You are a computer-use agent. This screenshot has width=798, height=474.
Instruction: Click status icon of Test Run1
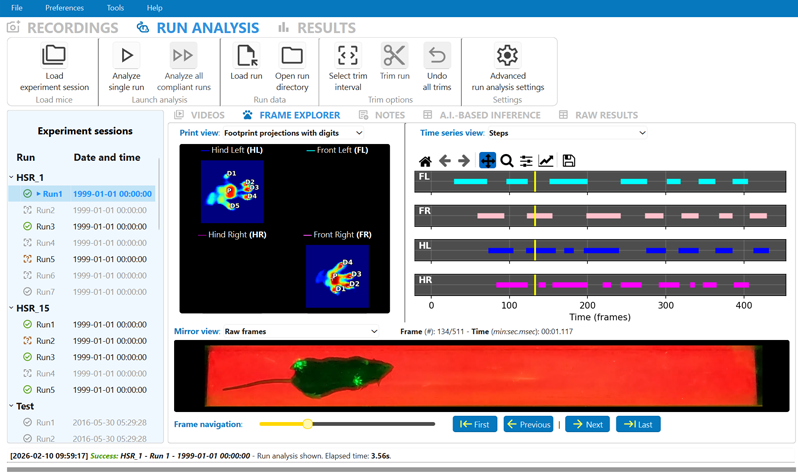point(27,422)
